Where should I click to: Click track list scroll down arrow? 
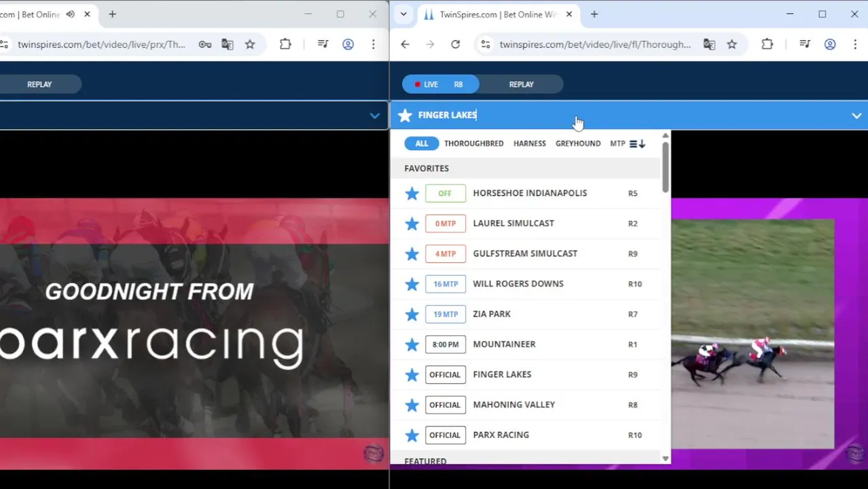pyautogui.click(x=666, y=459)
